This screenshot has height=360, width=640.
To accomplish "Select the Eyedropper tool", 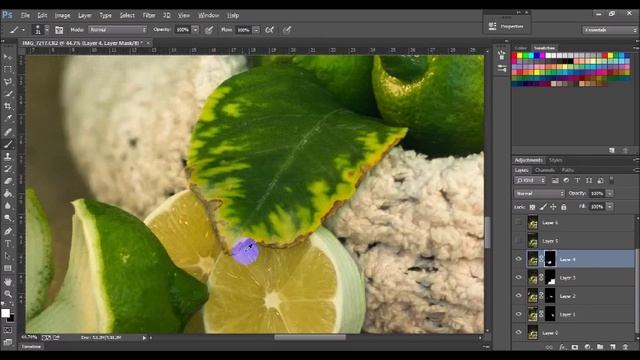I will tap(8, 118).
